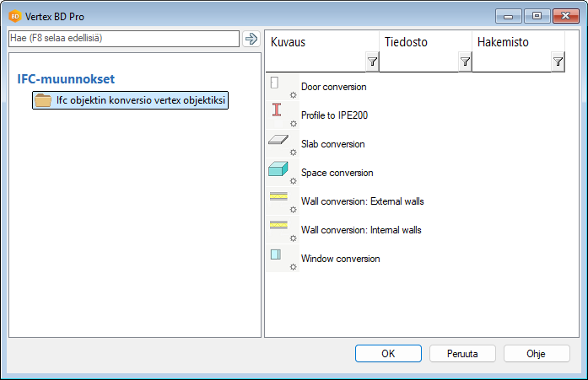Open the Tiedosto column filter

[465, 62]
